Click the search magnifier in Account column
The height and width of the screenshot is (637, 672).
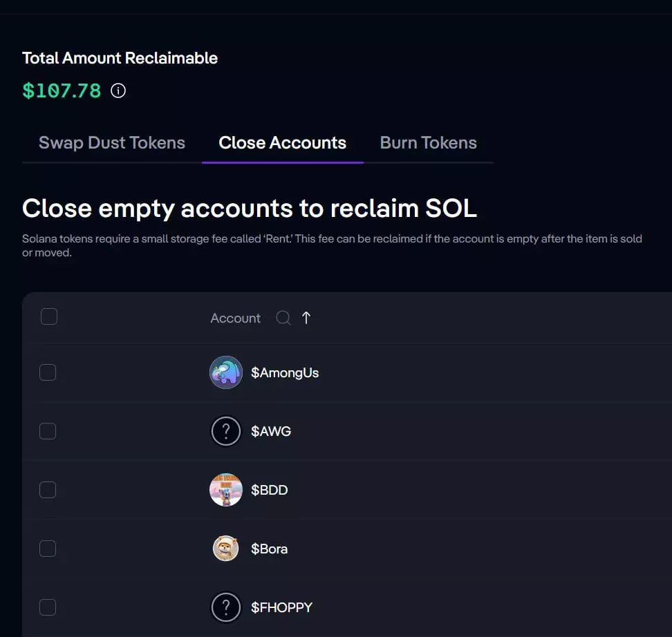pos(283,318)
